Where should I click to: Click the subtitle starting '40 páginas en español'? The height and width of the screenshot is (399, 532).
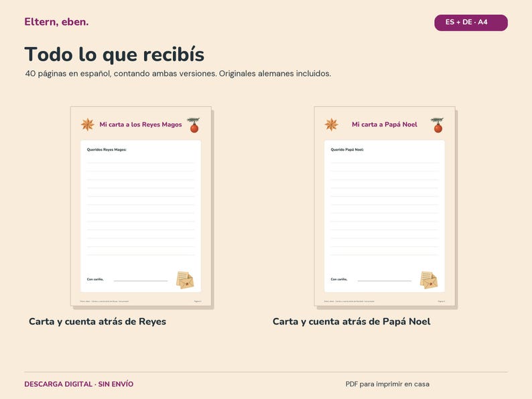[178, 74]
